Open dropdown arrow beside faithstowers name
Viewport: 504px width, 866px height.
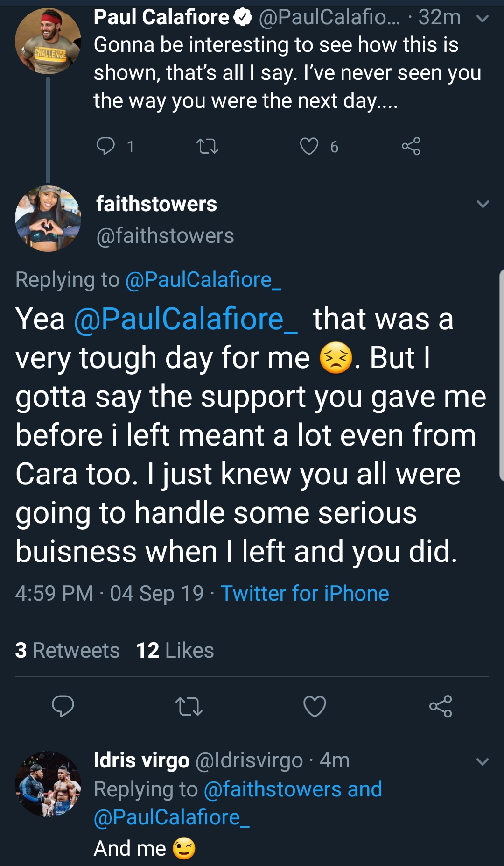point(483,204)
